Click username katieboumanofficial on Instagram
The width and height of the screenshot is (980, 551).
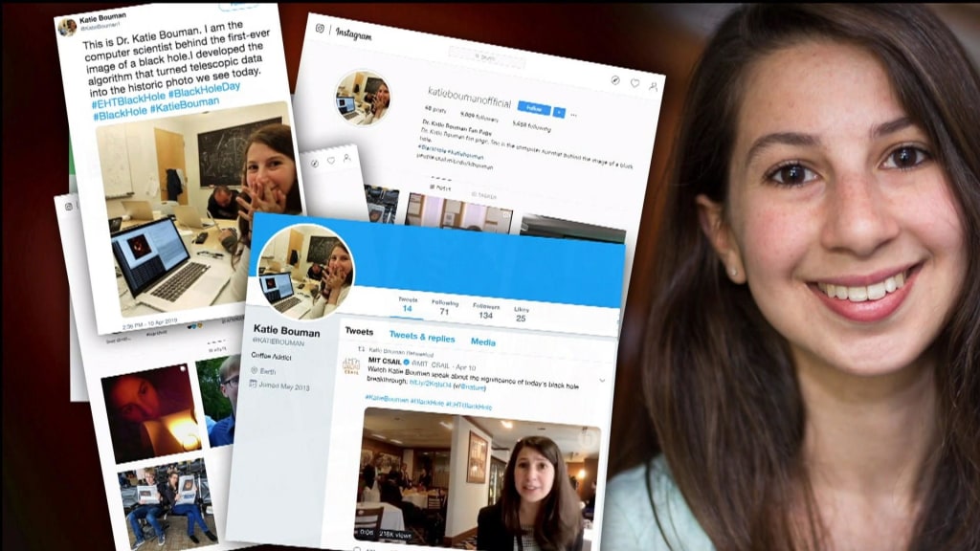[469, 98]
